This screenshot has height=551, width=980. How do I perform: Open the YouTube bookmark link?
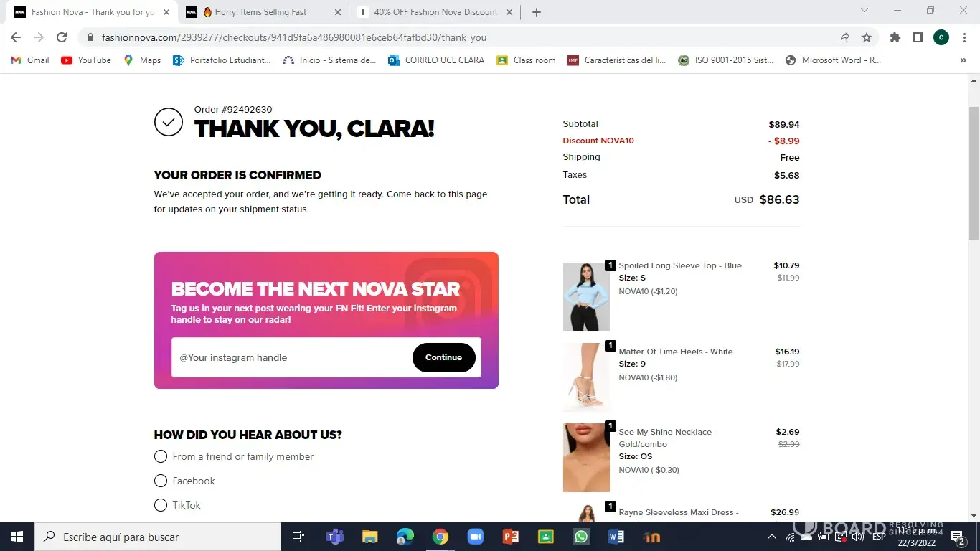click(x=86, y=60)
